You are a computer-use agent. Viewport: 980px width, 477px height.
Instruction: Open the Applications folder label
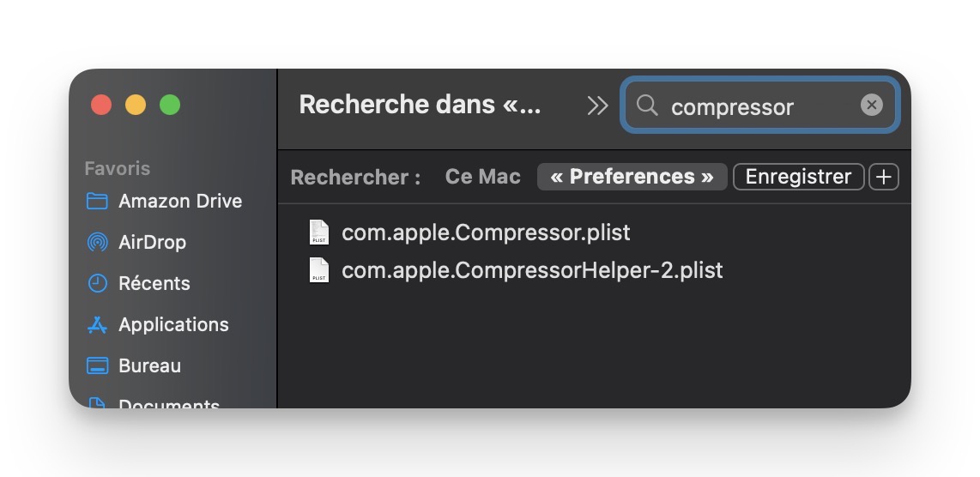pos(173,325)
